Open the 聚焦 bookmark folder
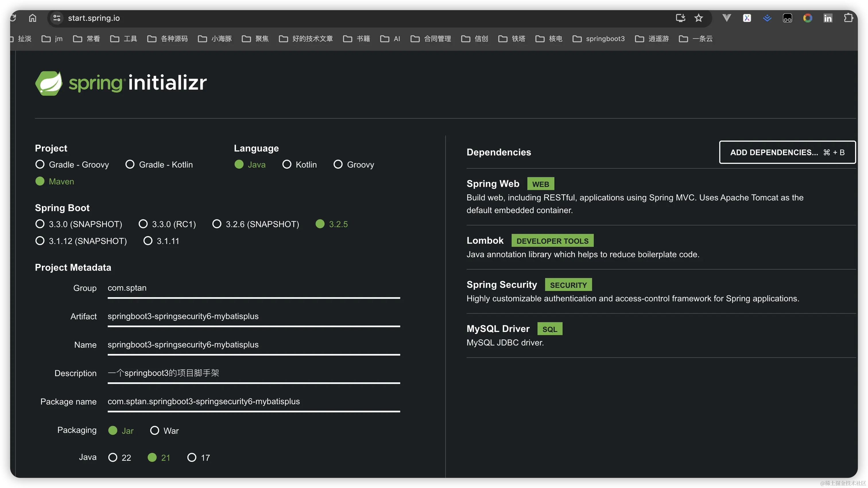The height and width of the screenshot is (488, 868). coord(255,39)
